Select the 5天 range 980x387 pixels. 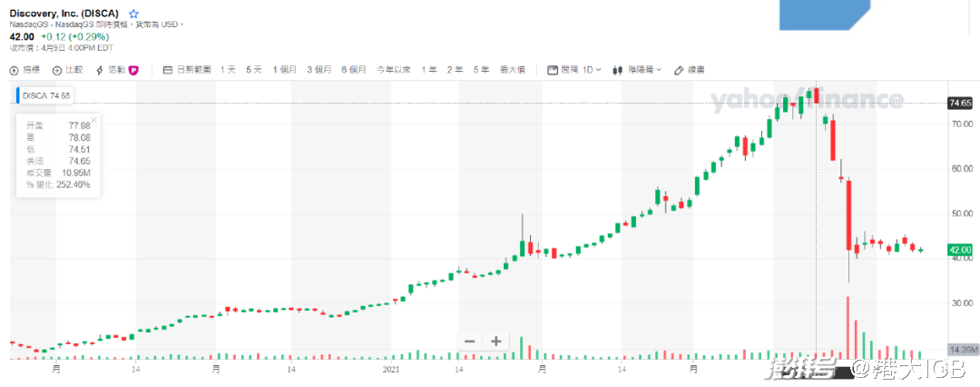pos(254,70)
